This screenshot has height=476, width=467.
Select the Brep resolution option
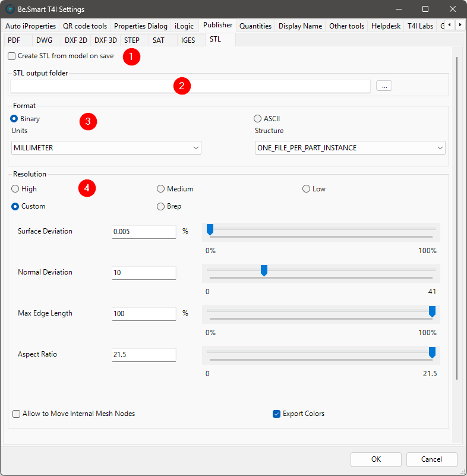coord(161,206)
